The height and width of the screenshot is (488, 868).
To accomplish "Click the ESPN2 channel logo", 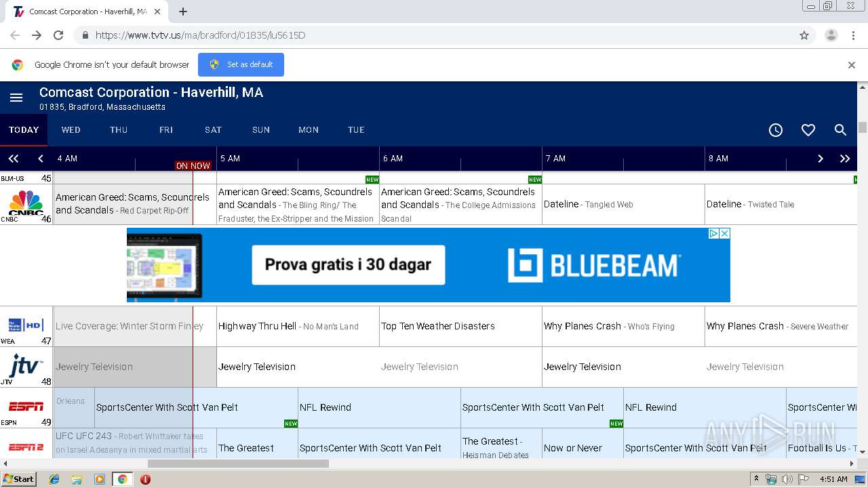I will coord(26,447).
